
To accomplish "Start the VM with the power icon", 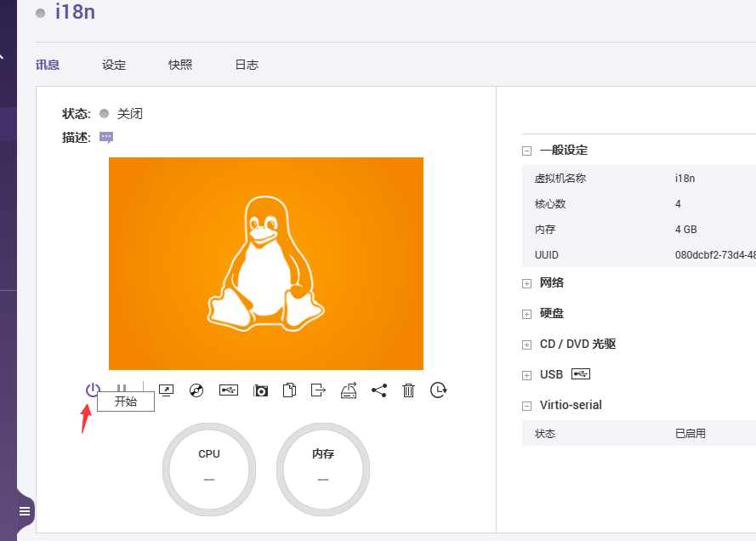I will coord(93,390).
